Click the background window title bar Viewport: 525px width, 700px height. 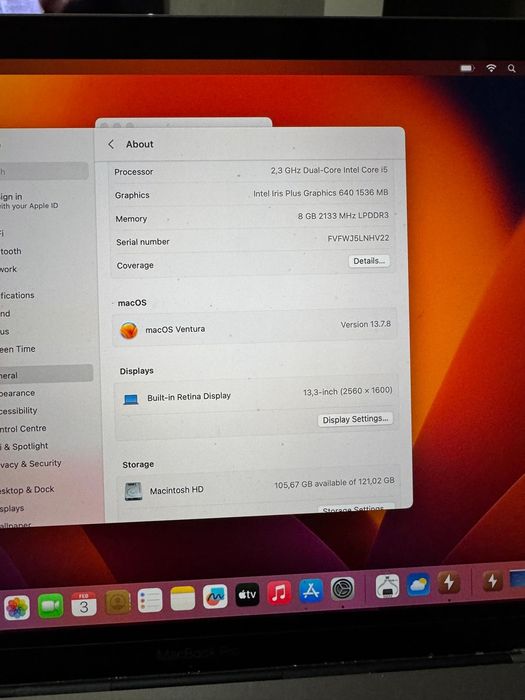pyautogui.click(x=183, y=123)
